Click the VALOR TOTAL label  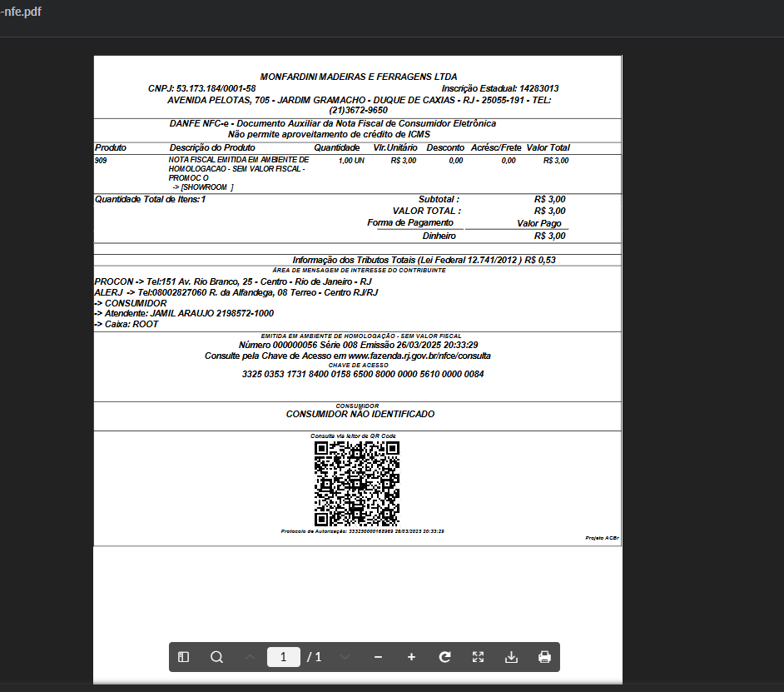[x=426, y=212]
